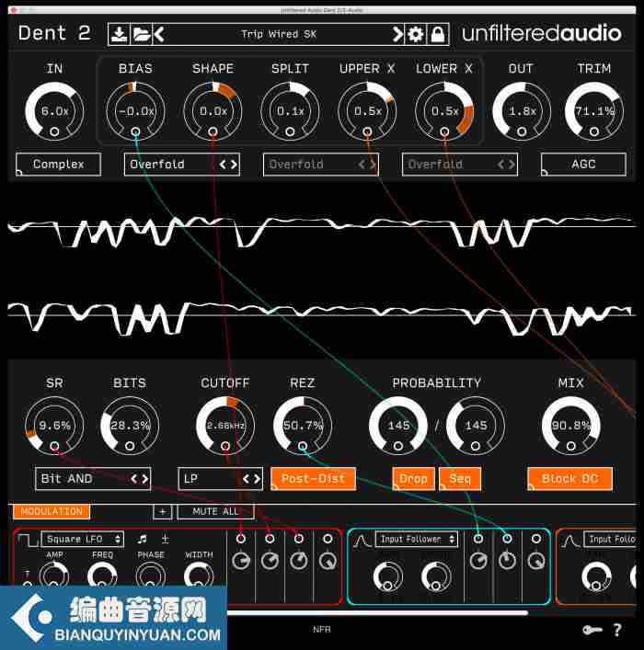Click the CUTOFF knob modulation input port
This screenshot has width=644, height=650.
pyautogui.click(x=225, y=446)
